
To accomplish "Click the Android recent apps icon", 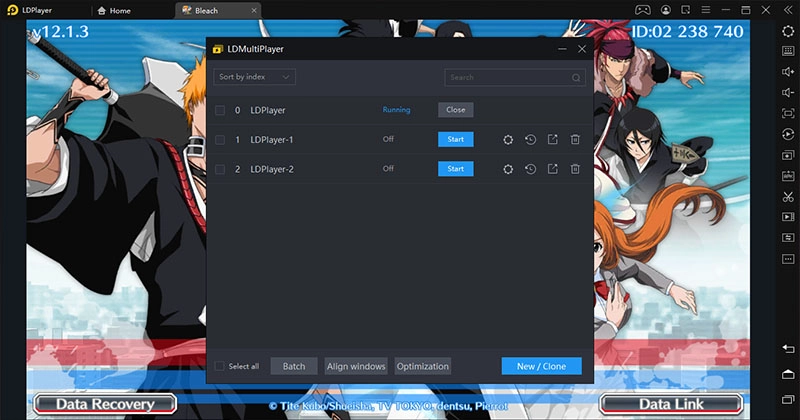I will (x=788, y=399).
